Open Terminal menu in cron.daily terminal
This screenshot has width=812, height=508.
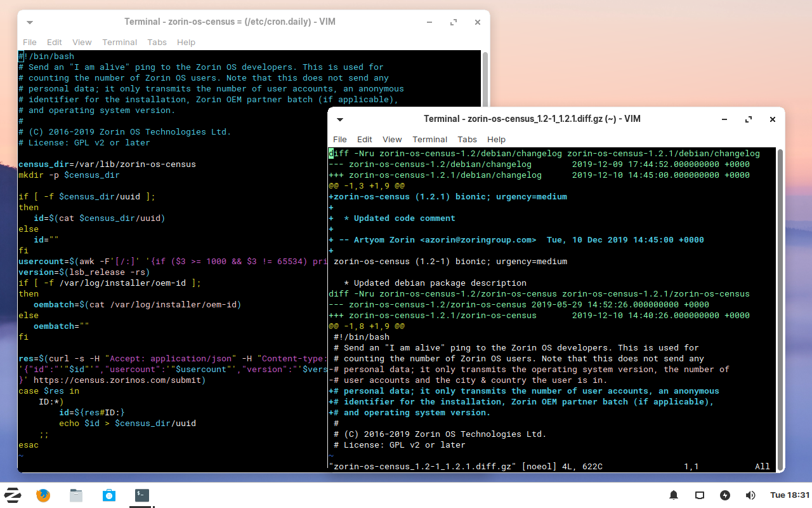pyautogui.click(x=119, y=42)
